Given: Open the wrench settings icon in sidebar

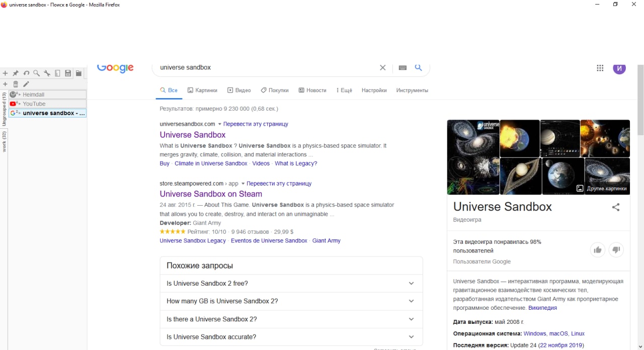Looking at the screenshot, I should [x=47, y=73].
